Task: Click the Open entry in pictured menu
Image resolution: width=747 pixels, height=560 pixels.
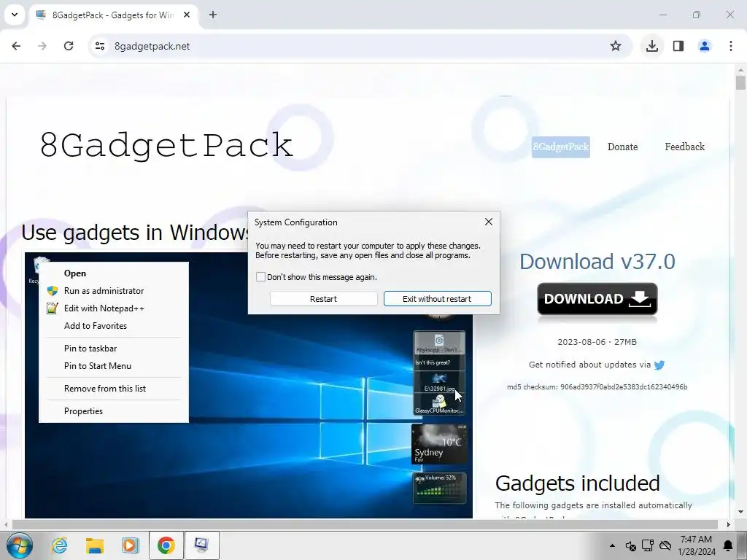Action: pos(75,273)
